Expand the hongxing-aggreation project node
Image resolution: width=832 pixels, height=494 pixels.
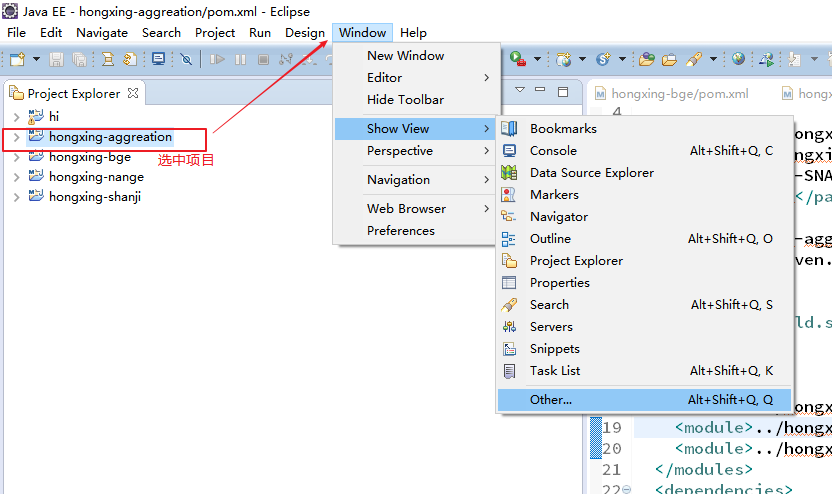click(16, 137)
